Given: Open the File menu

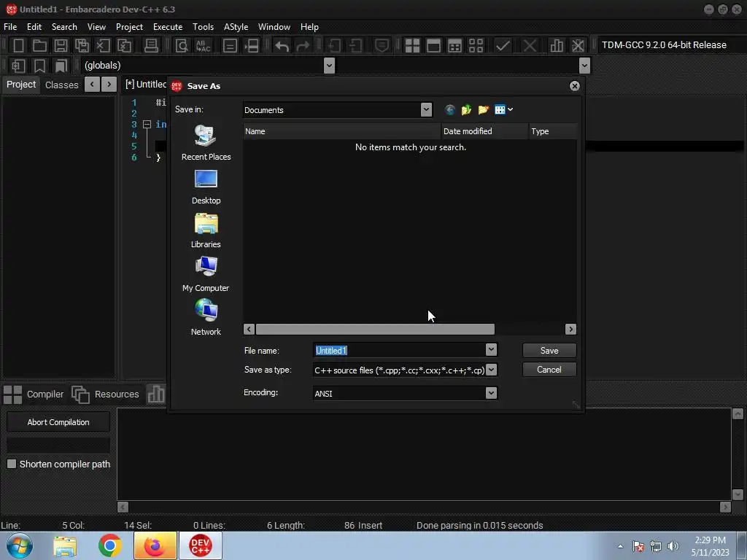Looking at the screenshot, I should (10, 27).
